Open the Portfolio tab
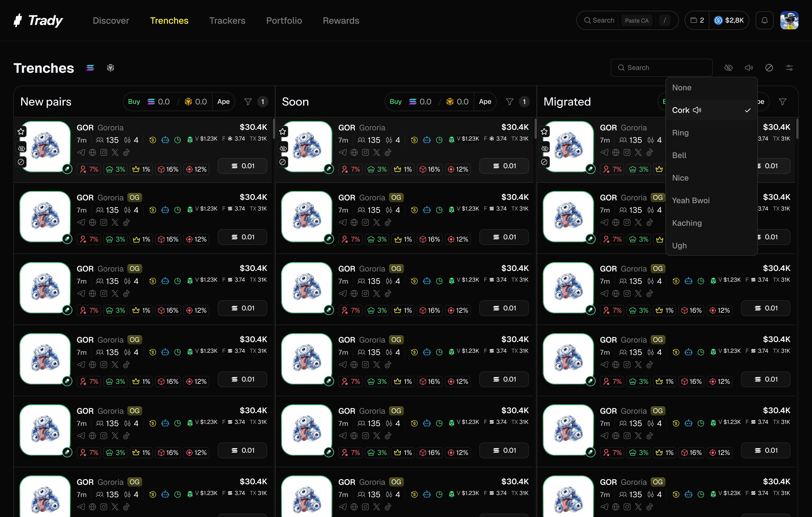 click(284, 21)
